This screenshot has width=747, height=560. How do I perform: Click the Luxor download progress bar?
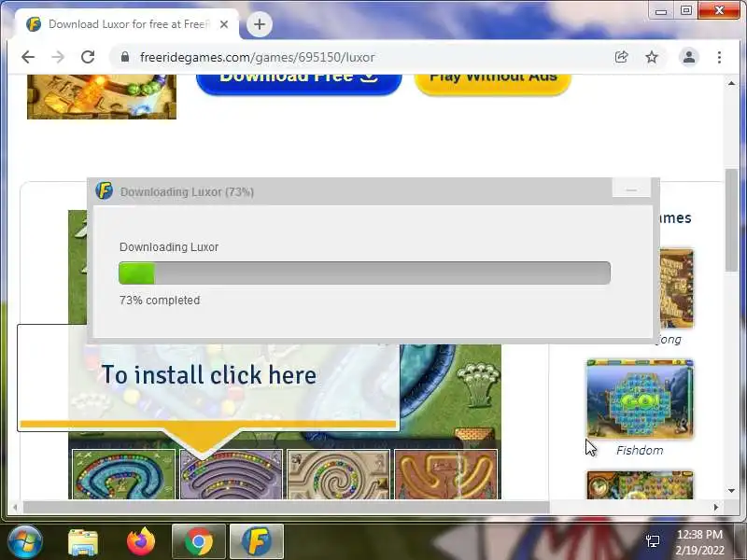click(x=364, y=273)
